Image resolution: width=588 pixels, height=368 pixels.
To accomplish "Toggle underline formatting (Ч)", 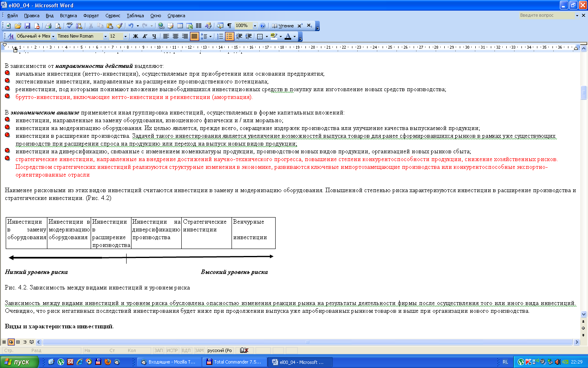I will click(x=154, y=36).
